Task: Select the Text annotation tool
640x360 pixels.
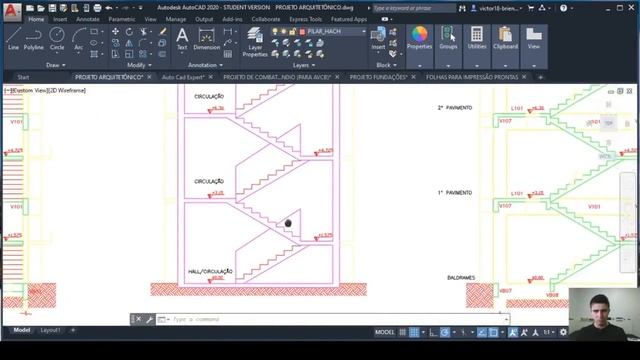Action: click(x=182, y=39)
